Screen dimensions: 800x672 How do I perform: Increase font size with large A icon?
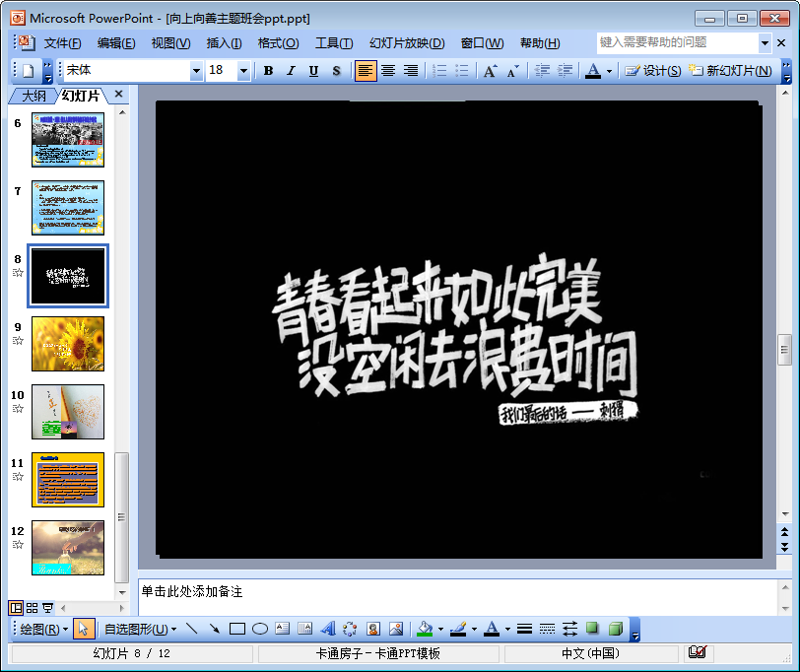(x=491, y=71)
